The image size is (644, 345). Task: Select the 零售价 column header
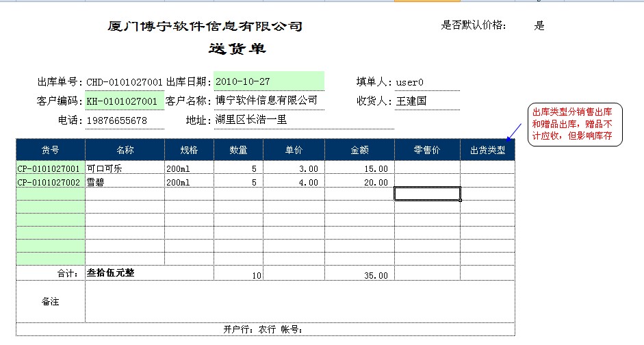[x=427, y=150]
